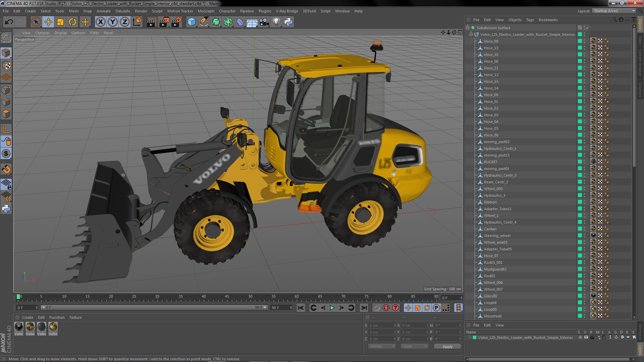Select the Scale tool icon
The height and width of the screenshot is (362, 644).
(60, 22)
